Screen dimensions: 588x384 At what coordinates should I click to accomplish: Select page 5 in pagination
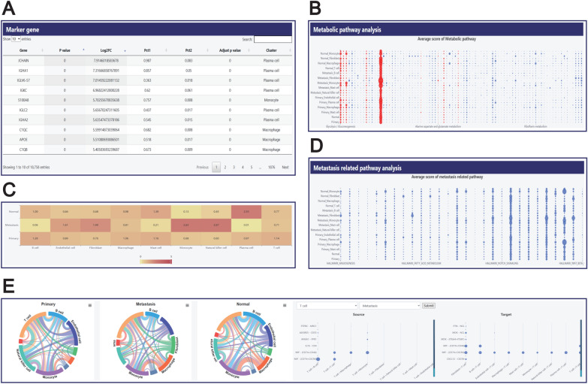[x=252, y=168]
